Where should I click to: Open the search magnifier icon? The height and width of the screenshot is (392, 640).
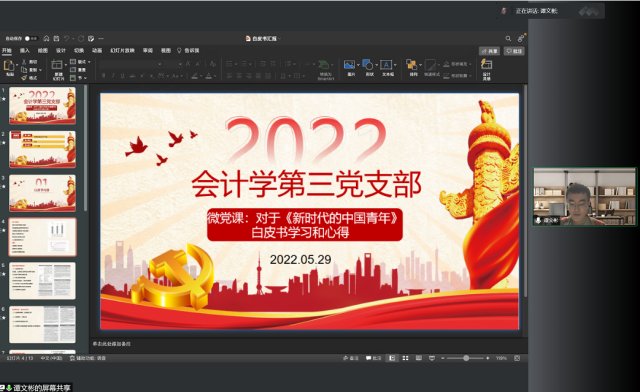508,38
